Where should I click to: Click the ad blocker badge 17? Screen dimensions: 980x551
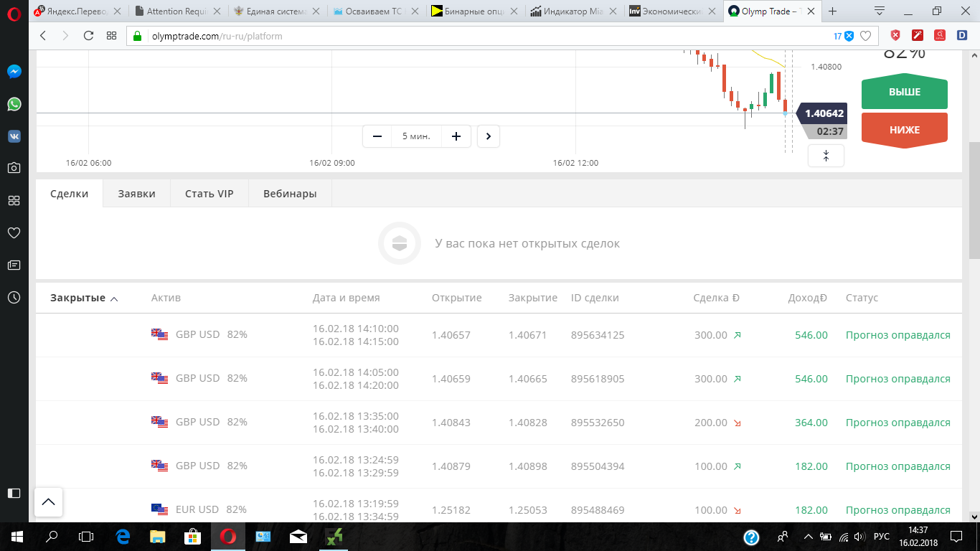coord(844,36)
